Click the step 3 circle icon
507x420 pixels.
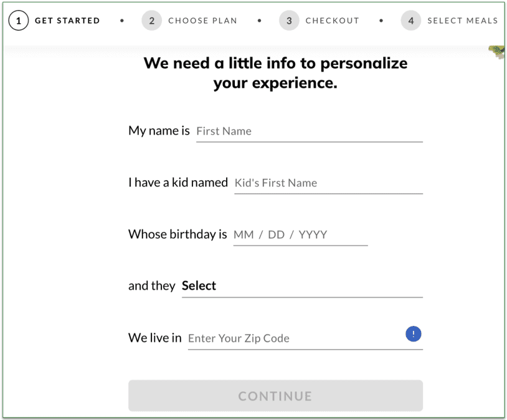[289, 21]
